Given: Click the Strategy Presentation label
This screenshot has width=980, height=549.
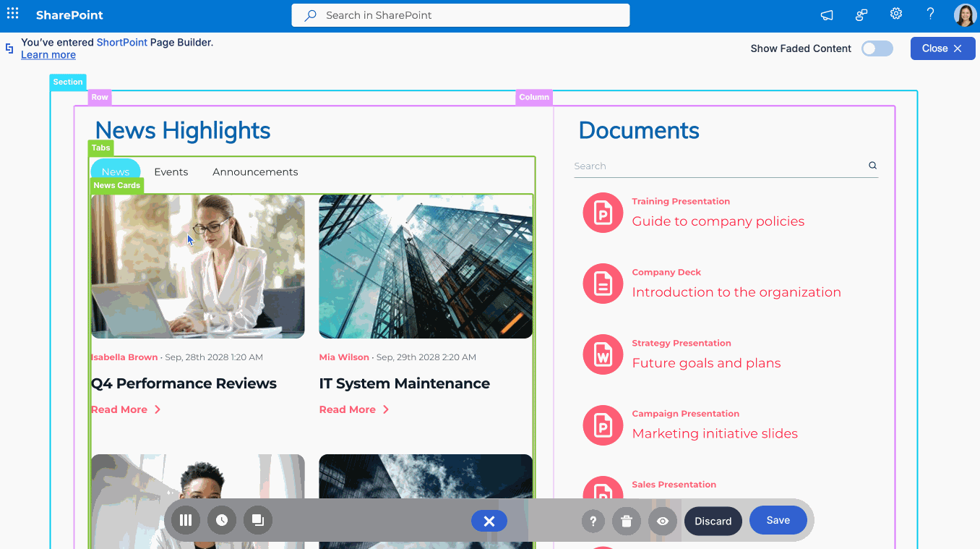Looking at the screenshot, I should point(682,344).
